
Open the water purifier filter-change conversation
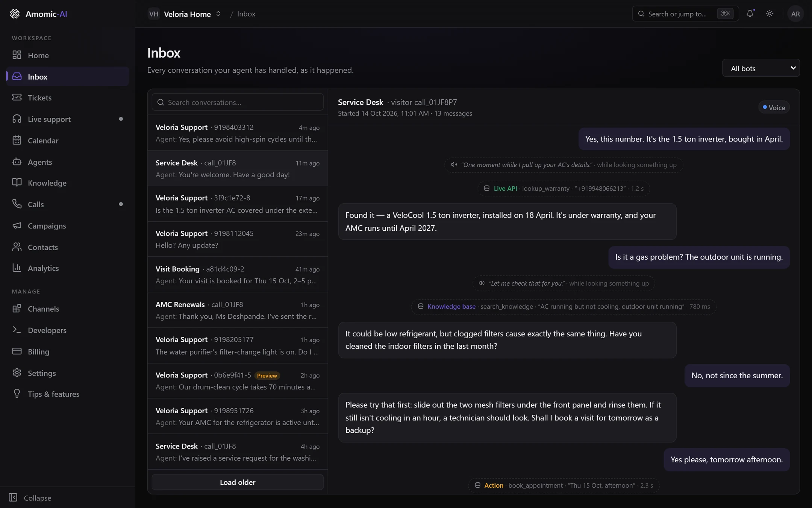tap(238, 345)
